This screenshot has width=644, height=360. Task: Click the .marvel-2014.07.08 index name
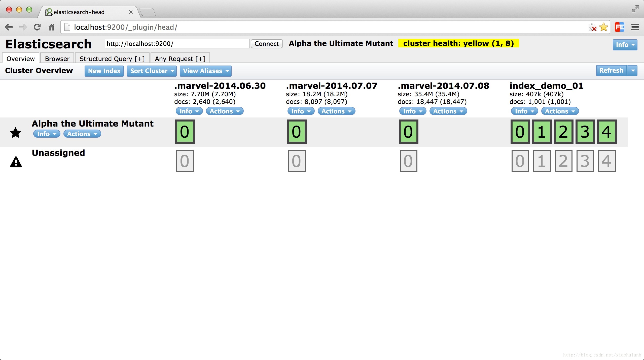[443, 86]
